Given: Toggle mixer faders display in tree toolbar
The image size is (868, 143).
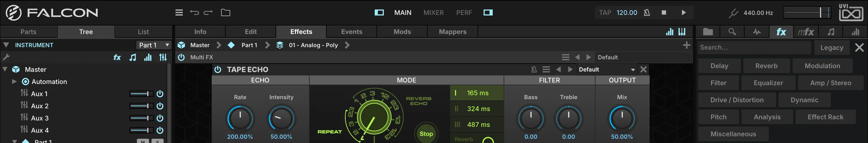Looking at the screenshot, I should 163,57.
